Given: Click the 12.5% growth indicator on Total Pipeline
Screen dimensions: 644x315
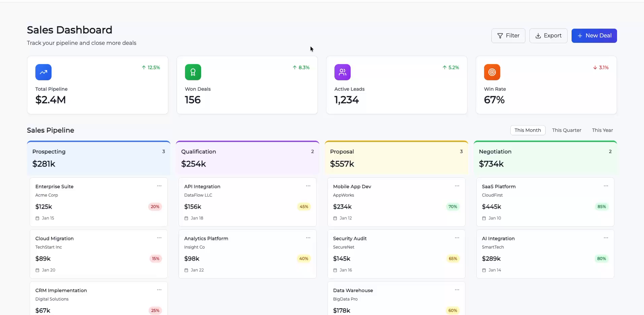Looking at the screenshot, I should [x=151, y=67].
